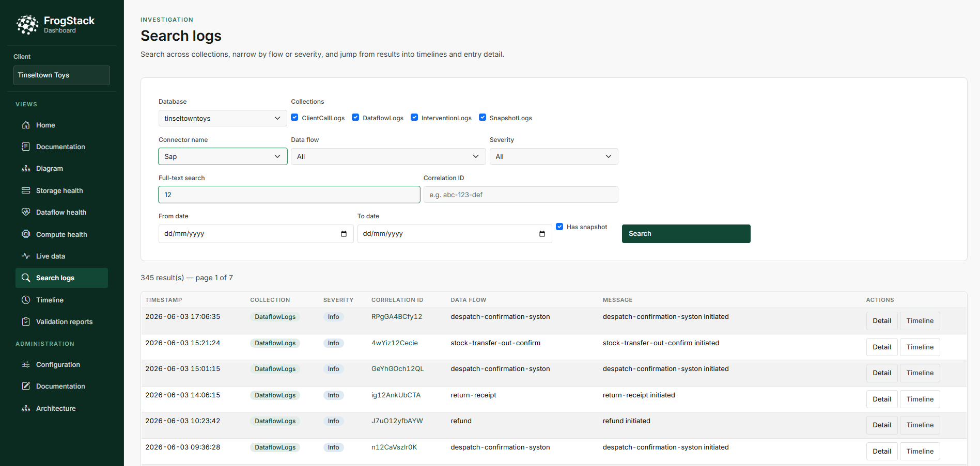Click the Search logs magnifier icon
The width and height of the screenshot is (980, 466).
[x=26, y=278]
